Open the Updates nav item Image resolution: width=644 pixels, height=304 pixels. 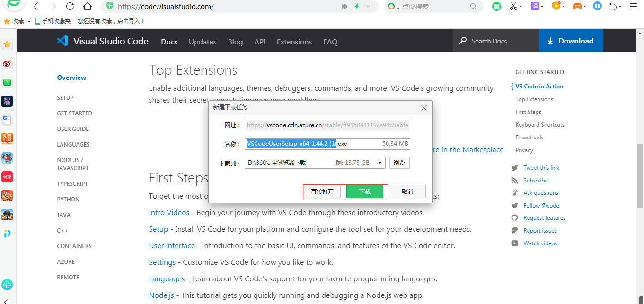pos(203,42)
